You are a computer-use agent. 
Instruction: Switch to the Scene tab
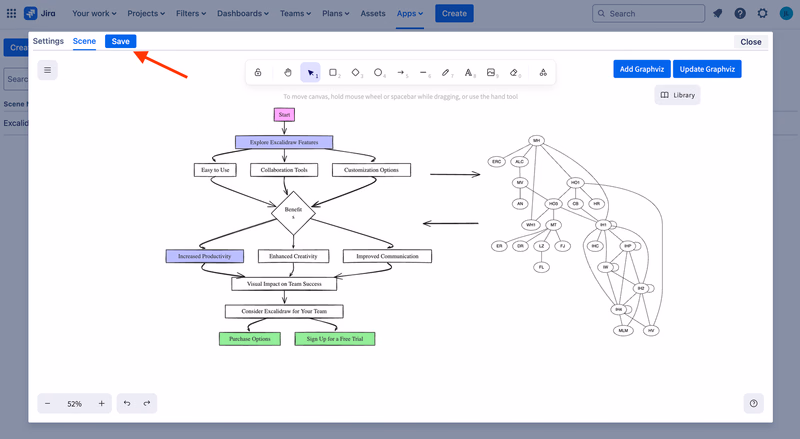click(84, 41)
